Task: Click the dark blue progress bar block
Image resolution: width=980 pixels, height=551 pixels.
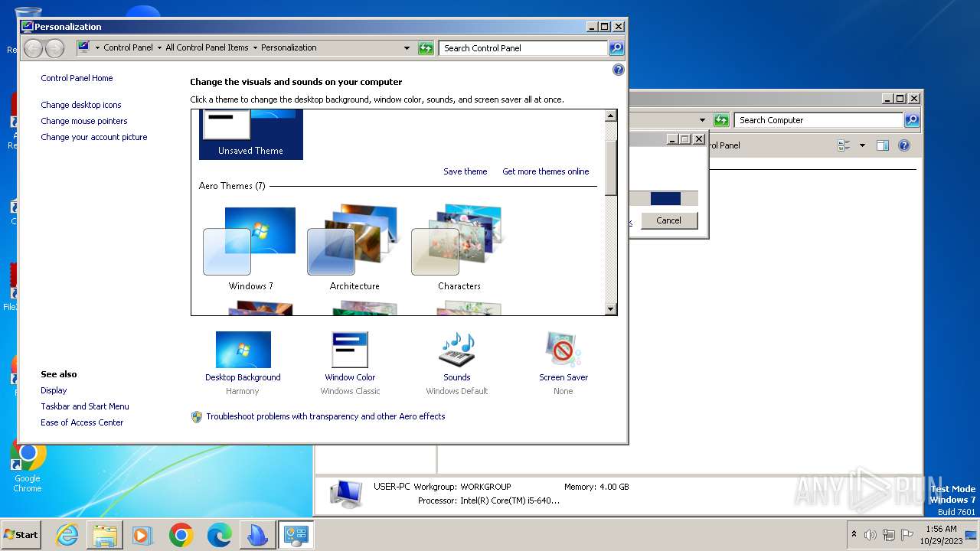Action: pos(665,199)
